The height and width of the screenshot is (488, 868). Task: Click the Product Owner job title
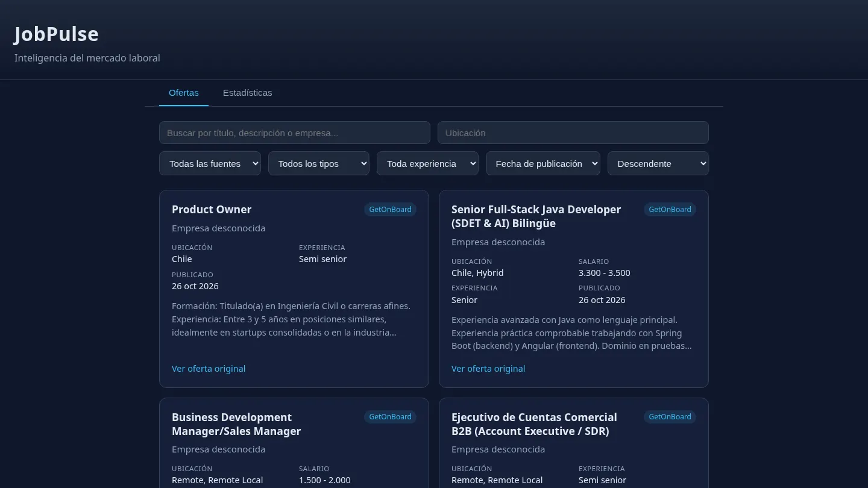[212, 210]
